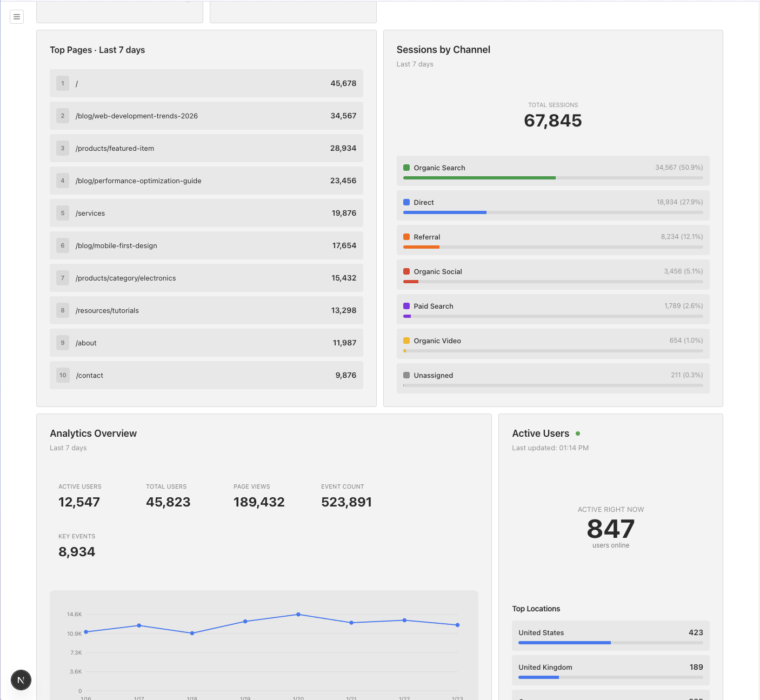Click the United Kingdom location bar
The height and width of the screenshot is (700, 760).
tap(611, 677)
